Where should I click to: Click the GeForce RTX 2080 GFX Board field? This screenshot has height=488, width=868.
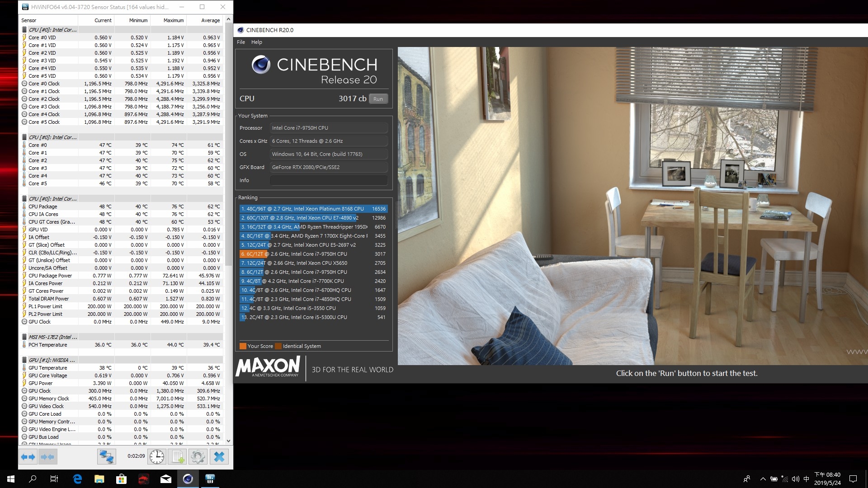(329, 167)
